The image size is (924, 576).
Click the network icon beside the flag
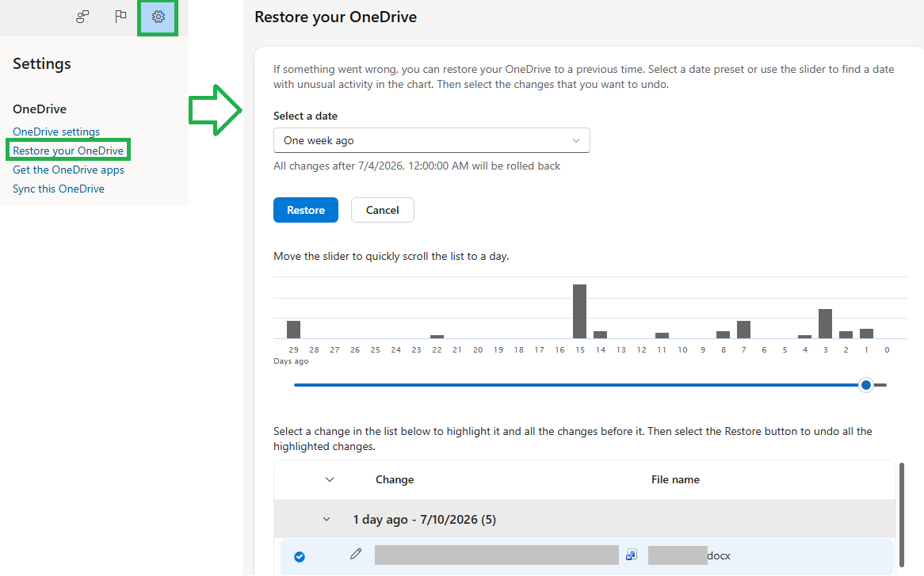click(82, 17)
